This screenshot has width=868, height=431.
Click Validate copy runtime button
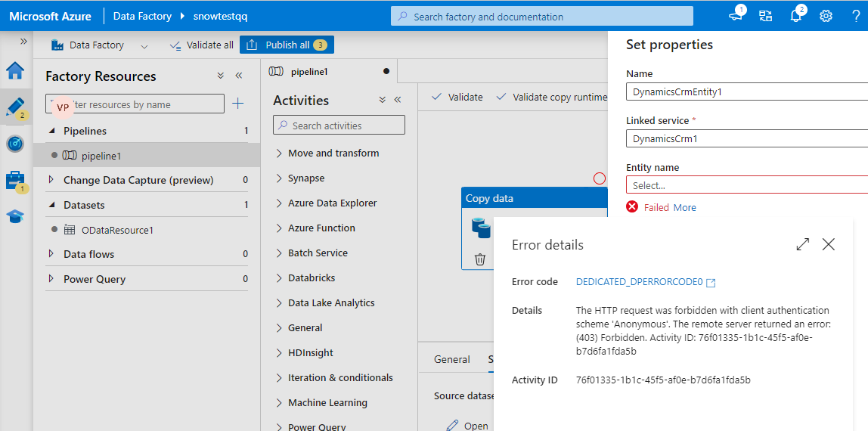pos(552,97)
